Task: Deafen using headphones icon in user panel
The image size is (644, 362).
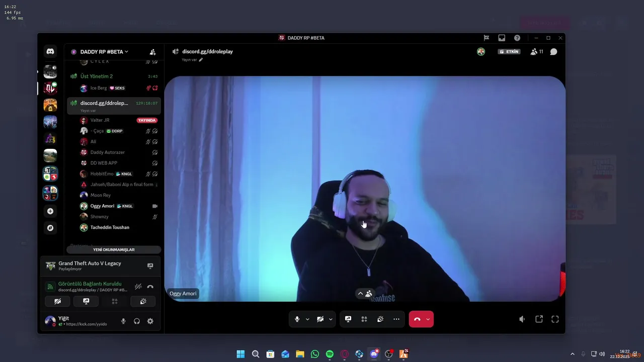Action: [x=137, y=321]
